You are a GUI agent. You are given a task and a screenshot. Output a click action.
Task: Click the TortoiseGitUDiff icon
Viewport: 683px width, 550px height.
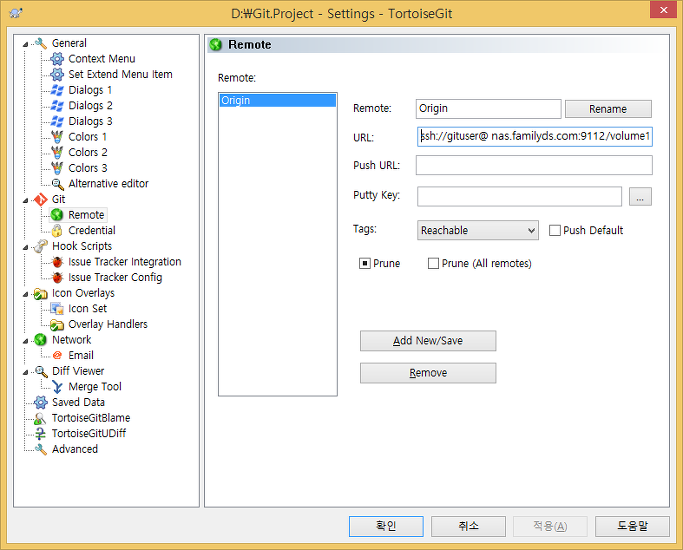coord(40,434)
